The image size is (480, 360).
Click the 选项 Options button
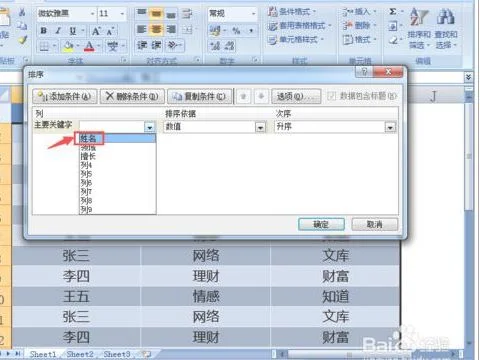(x=296, y=96)
